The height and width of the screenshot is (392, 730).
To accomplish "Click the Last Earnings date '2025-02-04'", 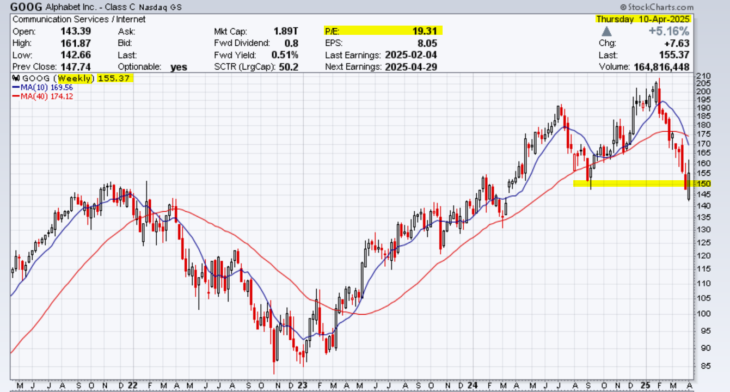I will (411, 55).
